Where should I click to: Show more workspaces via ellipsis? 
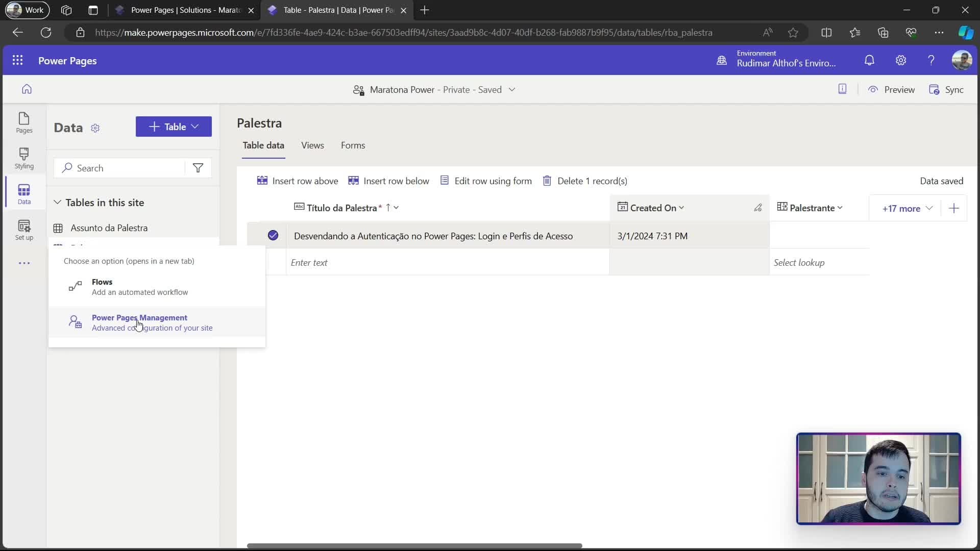24,263
